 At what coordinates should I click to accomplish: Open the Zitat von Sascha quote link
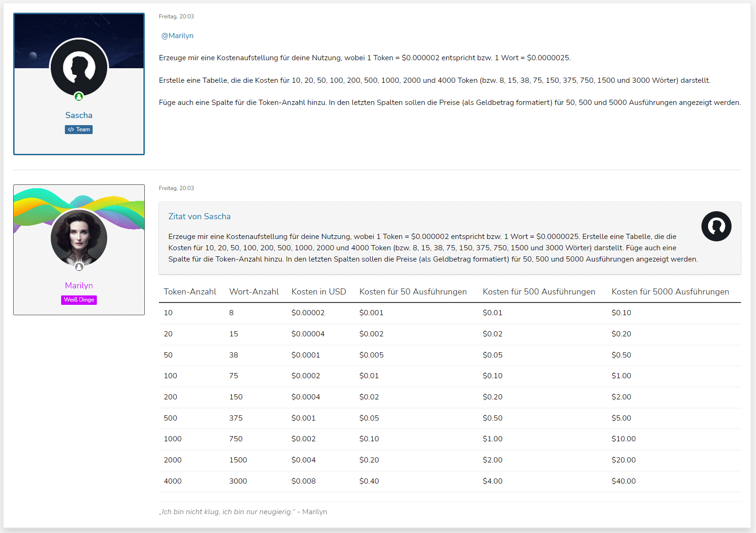[x=199, y=216]
